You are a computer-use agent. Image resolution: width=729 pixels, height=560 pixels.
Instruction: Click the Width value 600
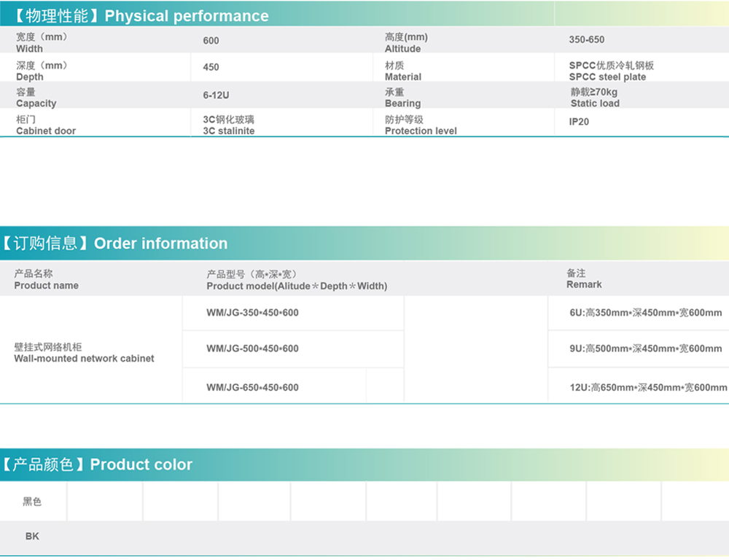click(211, 41)
